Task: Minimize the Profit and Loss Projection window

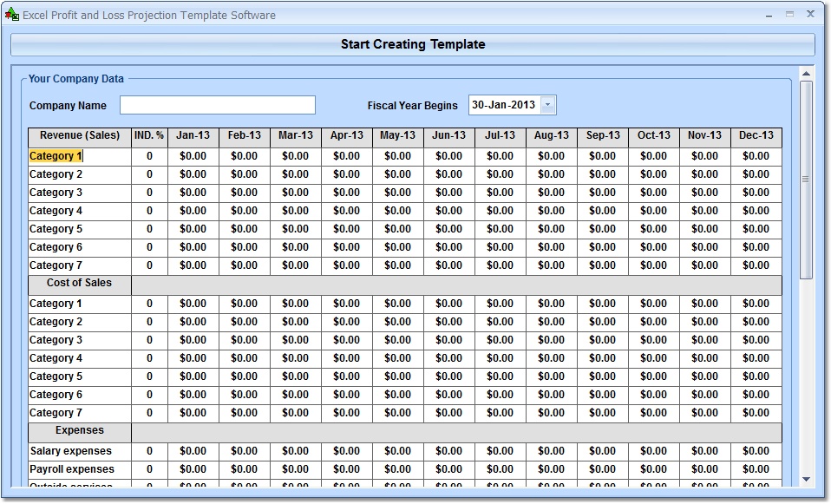Action: [769, 16]
